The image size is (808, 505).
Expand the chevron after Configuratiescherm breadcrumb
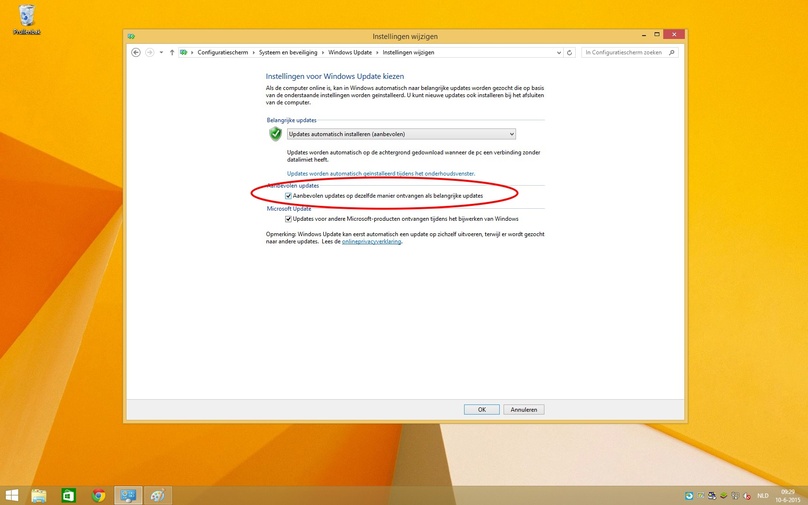[x=254, y=52]
